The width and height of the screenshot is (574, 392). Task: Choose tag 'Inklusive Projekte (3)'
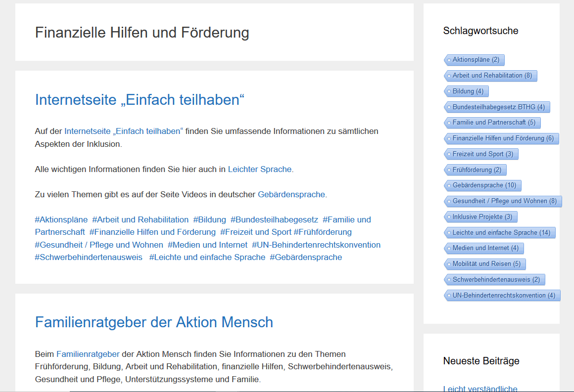(480, 217)
